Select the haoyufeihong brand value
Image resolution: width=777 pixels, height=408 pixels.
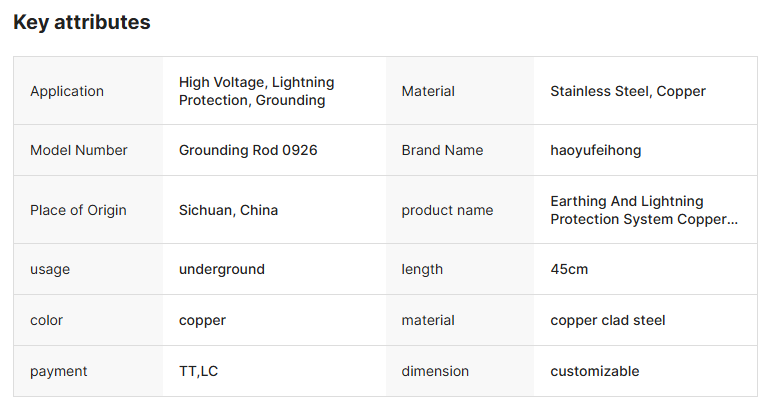(595, 150)
